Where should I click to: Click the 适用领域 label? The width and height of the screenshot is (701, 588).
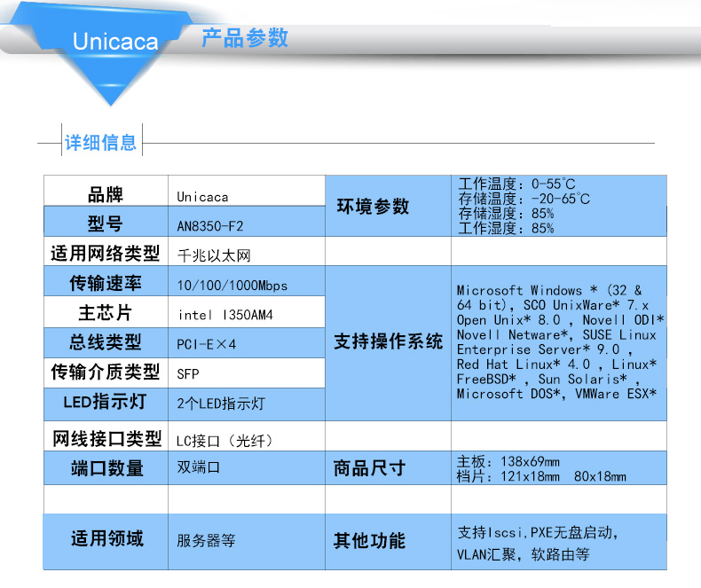click(x=106, y=538)
